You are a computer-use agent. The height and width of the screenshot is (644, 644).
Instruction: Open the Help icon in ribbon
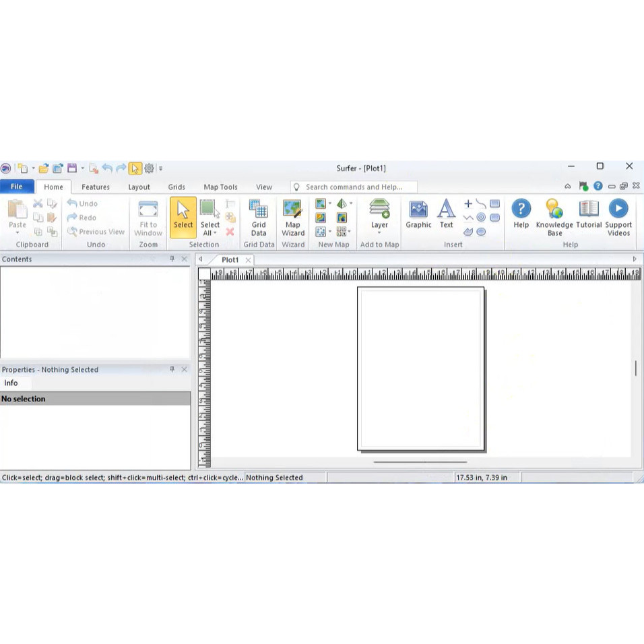pyautogui.click(x=521, y=214)
